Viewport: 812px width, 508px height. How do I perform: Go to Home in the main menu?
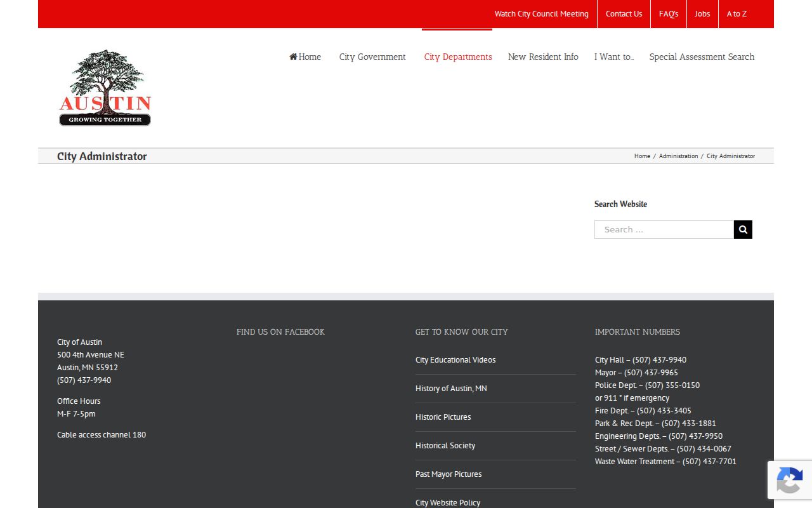(x=305, y=57)
